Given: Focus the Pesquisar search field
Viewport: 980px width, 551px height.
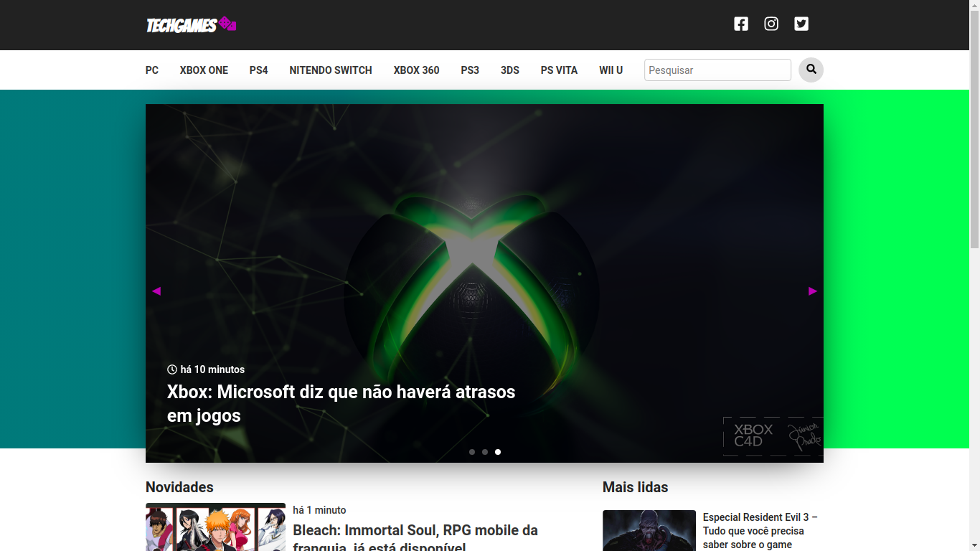Looking at the screenshot, I should (x=717, y=70).
